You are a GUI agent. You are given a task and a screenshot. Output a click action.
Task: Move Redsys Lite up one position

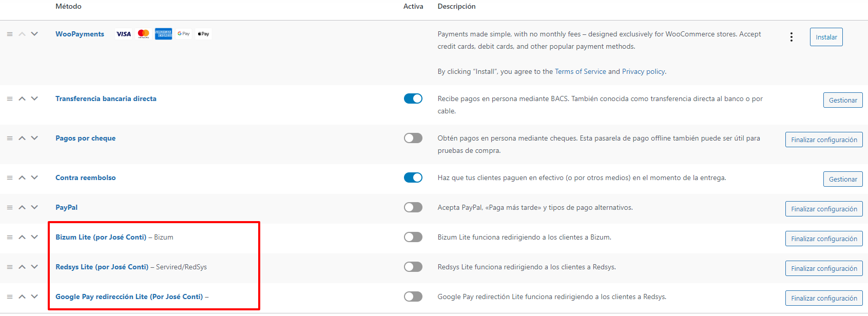coord(22,267)
